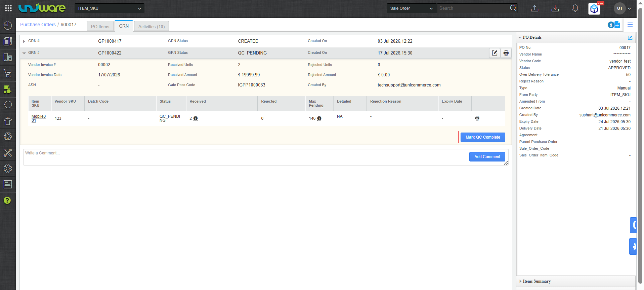
Task: Click the Uniware logo
Action: (42, 8)
